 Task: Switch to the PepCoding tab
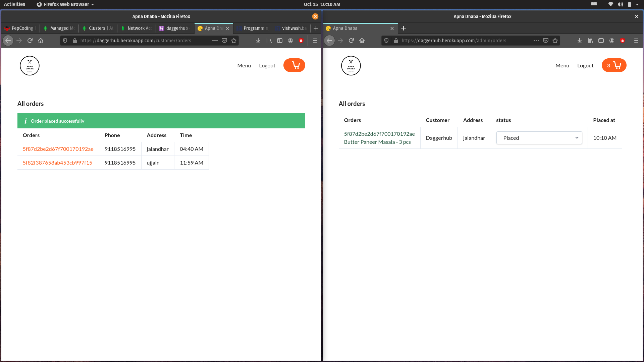pyautogui.click(x=20, y=28)
